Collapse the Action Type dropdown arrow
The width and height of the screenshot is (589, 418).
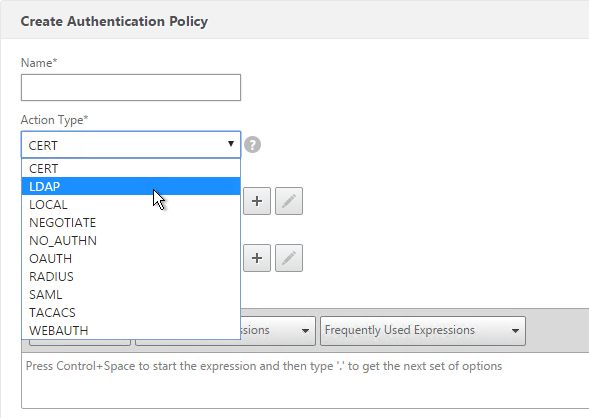[x=231, y=144]
